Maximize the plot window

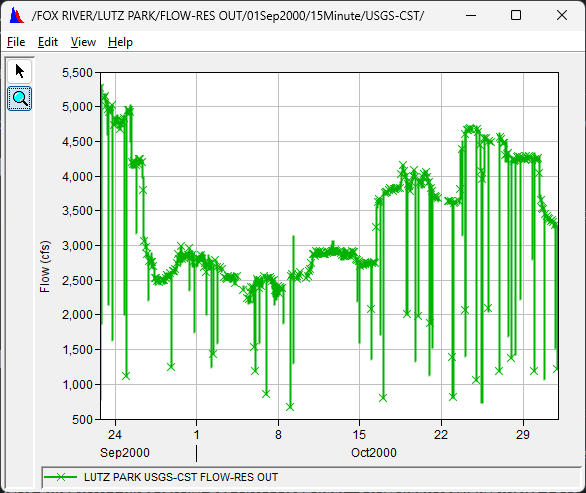click(516, 15)
